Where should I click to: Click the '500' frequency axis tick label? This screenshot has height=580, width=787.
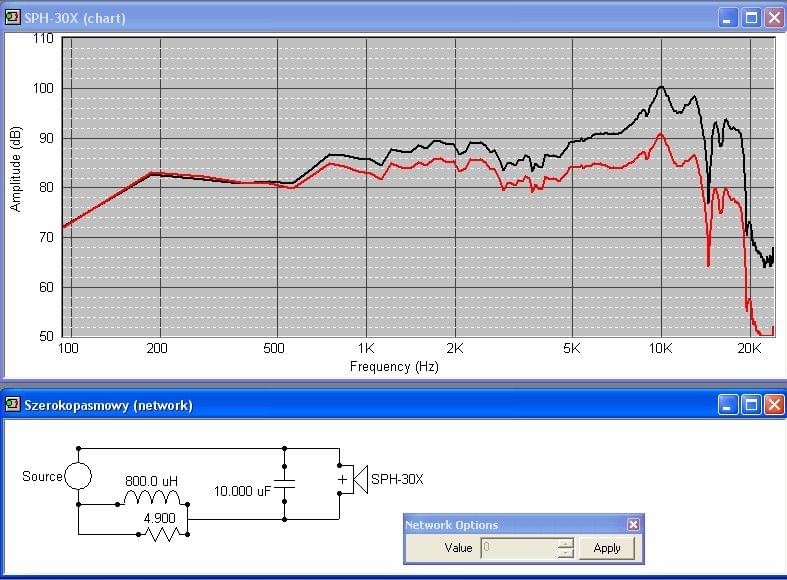pos(274,348)
